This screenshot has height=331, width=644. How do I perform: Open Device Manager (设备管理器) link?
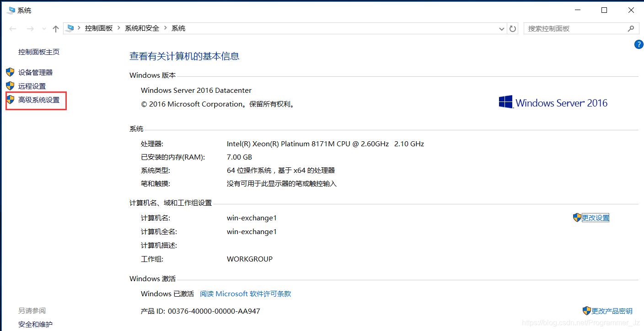click(x=35, y=72)
